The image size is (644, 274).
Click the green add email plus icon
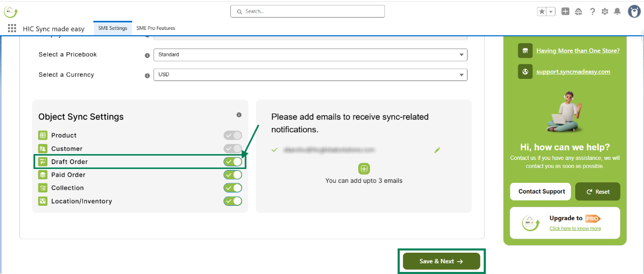tap(364, 169)
